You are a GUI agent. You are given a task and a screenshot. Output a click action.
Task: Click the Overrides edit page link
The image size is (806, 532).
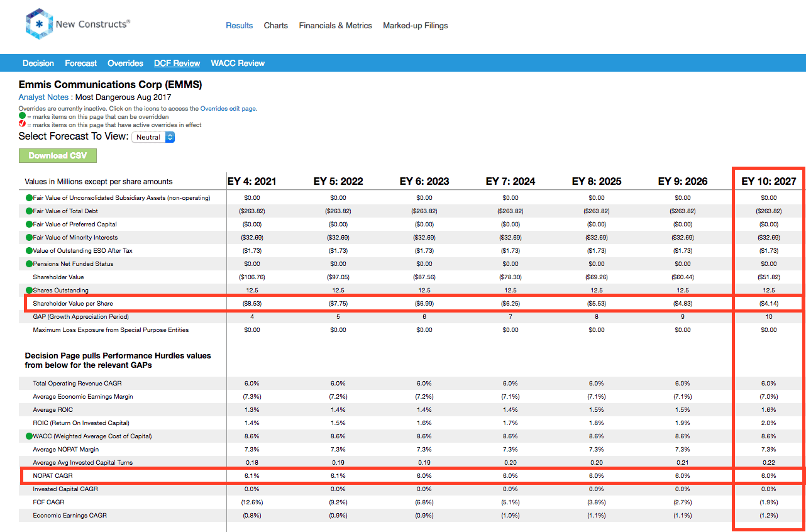[x=228, y=109]
